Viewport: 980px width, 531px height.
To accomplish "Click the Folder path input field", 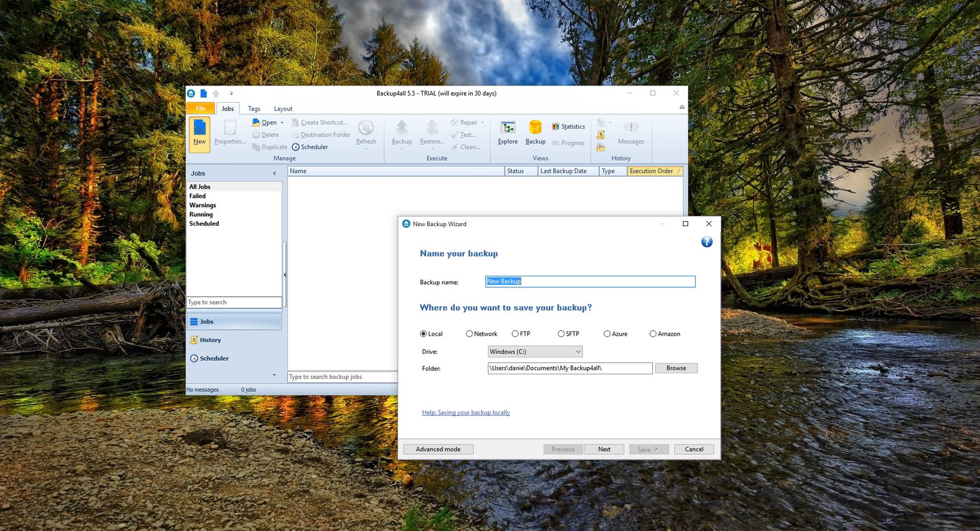I will pyautogui.click(x=570, y=368).
